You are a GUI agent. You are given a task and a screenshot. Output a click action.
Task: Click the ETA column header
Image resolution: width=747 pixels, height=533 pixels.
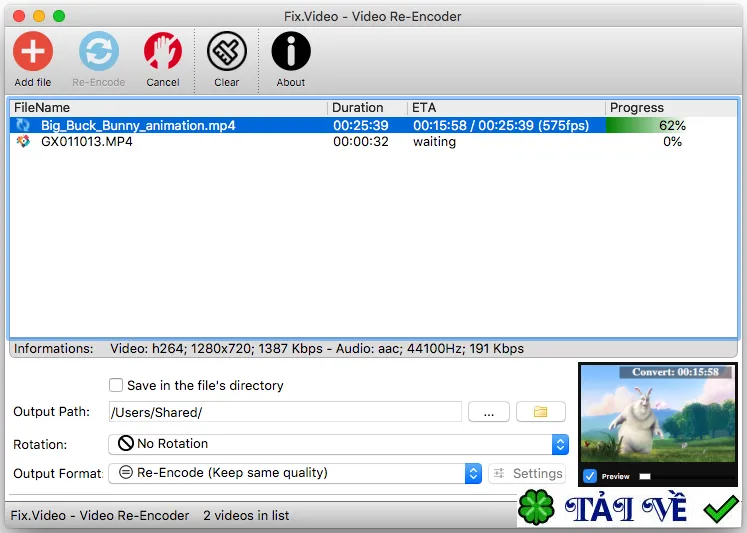(x=506, y=108)
